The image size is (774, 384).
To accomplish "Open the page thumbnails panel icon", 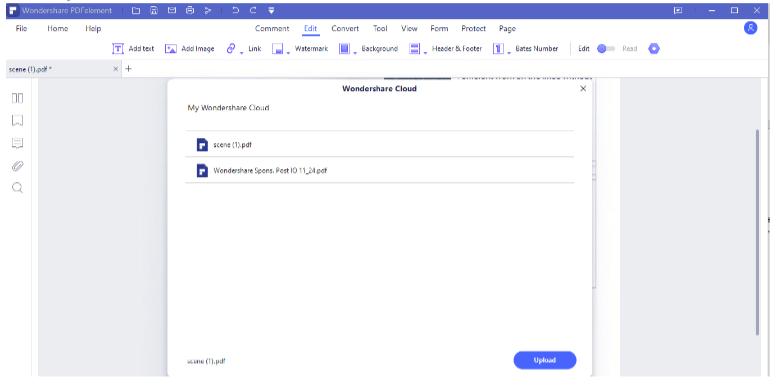I will (x=17, y=98).
